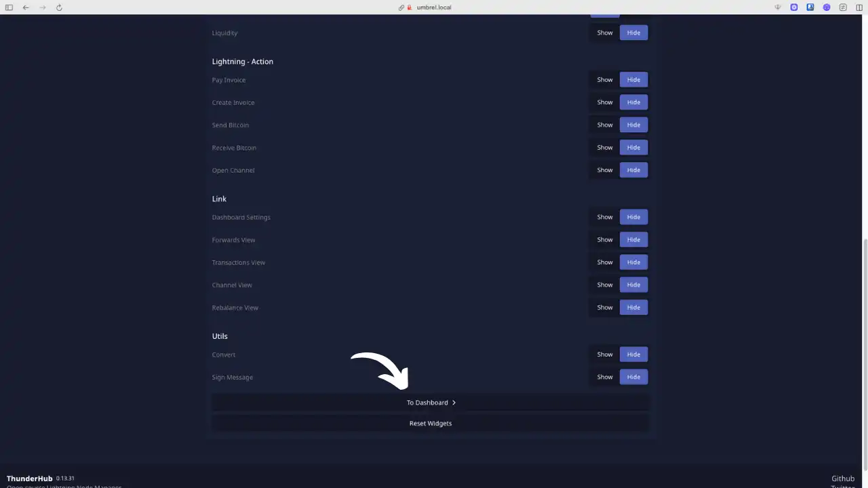The height and width of the screenshot is (488, 868).
Task: Reset all widgets with Reset Widgets
Action: pyautogui.click(x=431, y=424)
